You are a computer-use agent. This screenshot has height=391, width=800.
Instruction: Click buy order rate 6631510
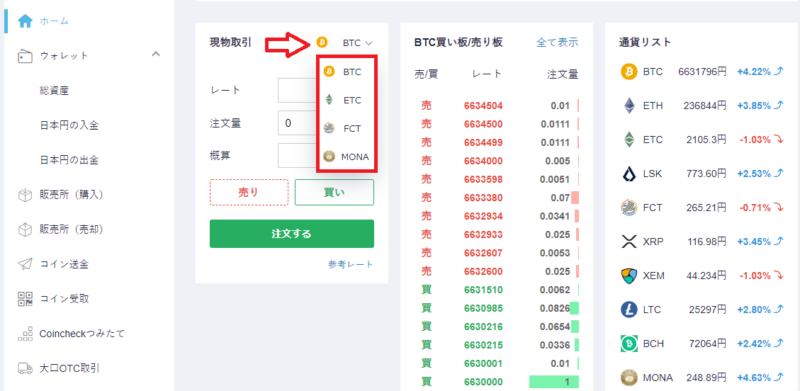(483, 290)
